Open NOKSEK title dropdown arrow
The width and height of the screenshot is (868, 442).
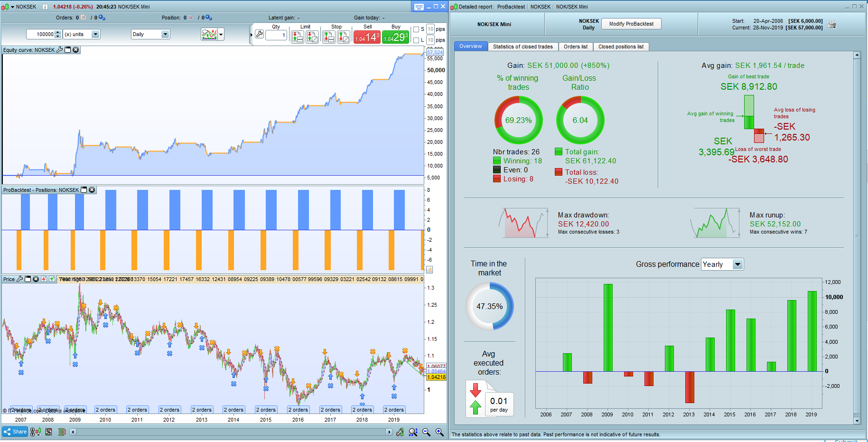pos(12,7)
